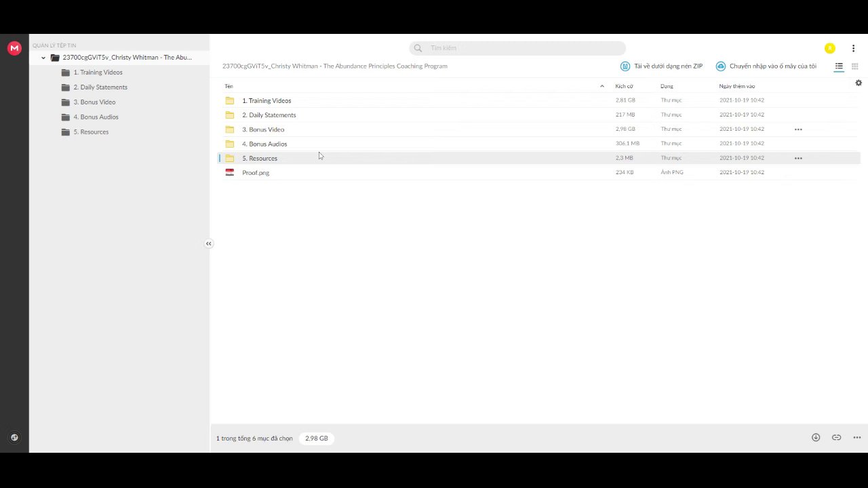
Task: Switch to grid thumbnail view icon
Action: coord(854,66)
